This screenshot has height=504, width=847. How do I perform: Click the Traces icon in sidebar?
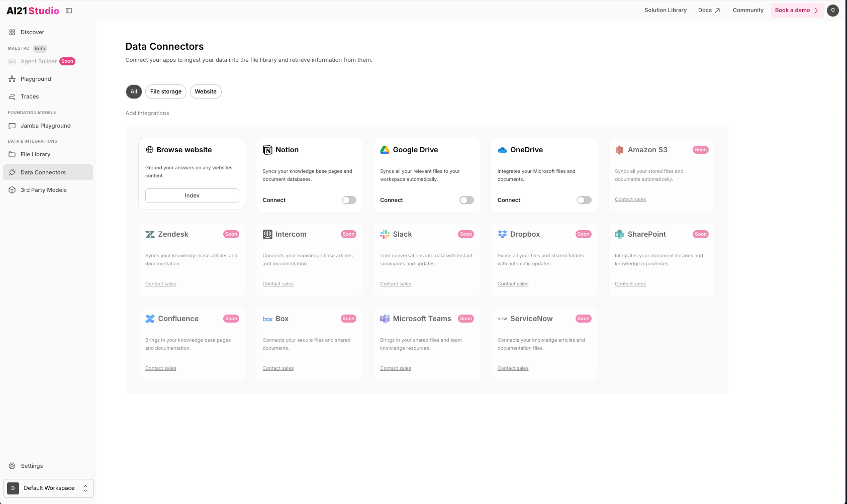(12, 96)
